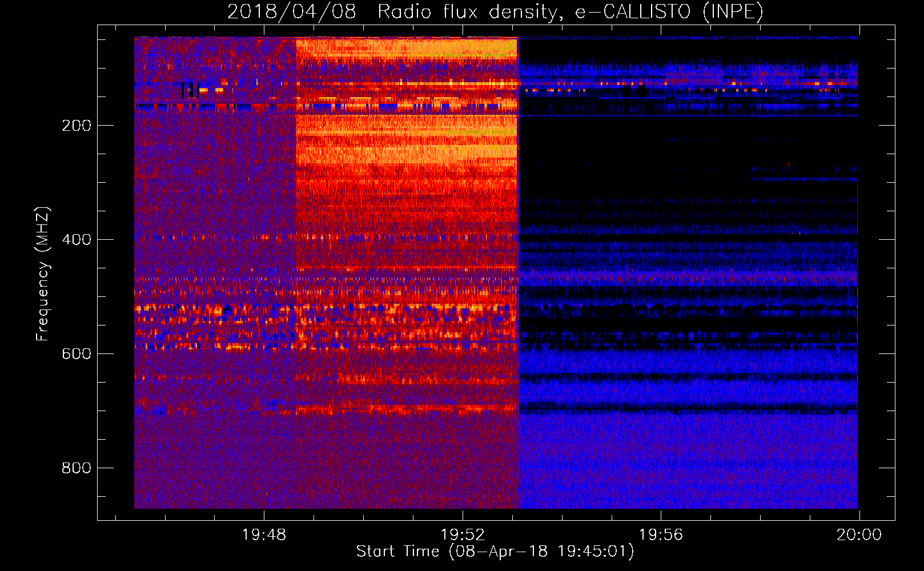Click the plot title '2018/04/08 Radio flux density, e-CALLISTO (INPE)'

click(495, 11)
